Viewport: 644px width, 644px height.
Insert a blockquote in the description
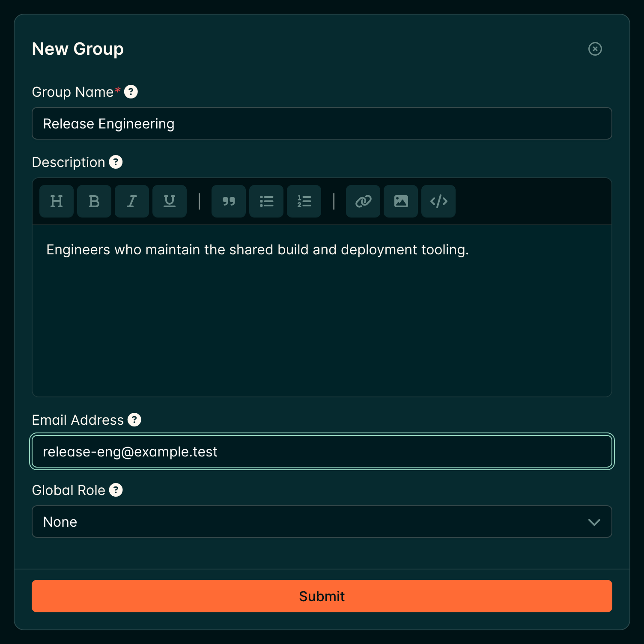tap(229, 201)
